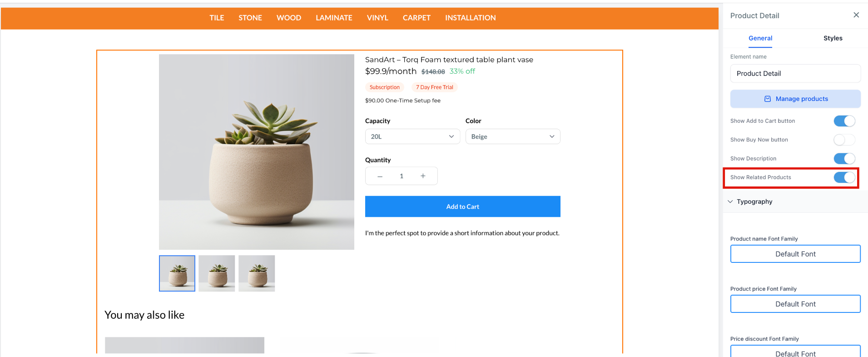Click the Element name input field
Viewport: 868px width, 357px height.
tap(795, 73)
